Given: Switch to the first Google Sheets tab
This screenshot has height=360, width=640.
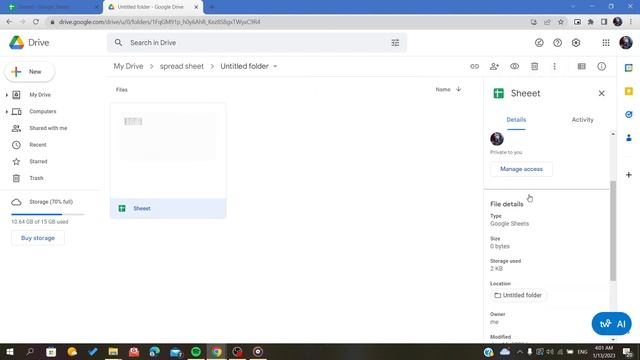Looking at the screenshot, I should [x=51, y=7].
